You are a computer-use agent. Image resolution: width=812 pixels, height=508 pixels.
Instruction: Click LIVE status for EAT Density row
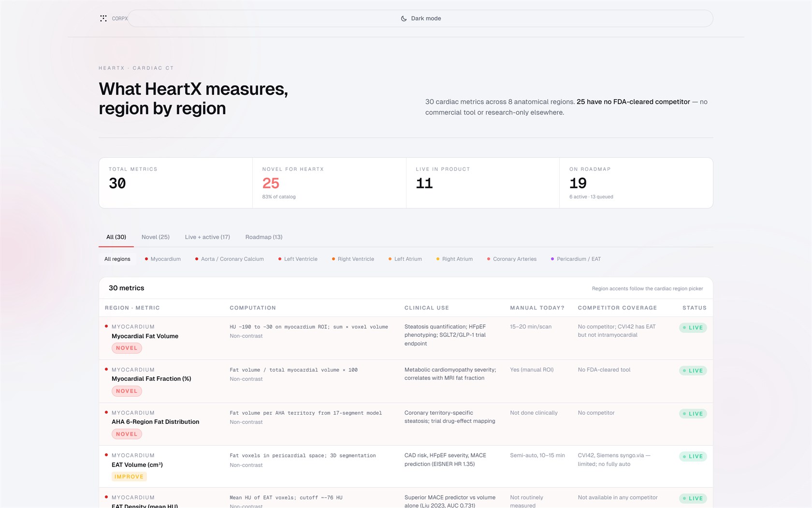click(693, 498)
